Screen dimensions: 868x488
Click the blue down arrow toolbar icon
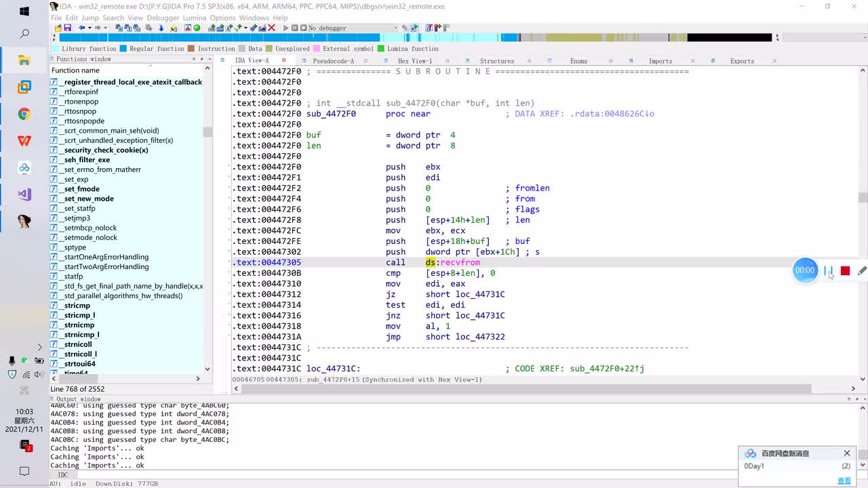click(x=161, y=28)
